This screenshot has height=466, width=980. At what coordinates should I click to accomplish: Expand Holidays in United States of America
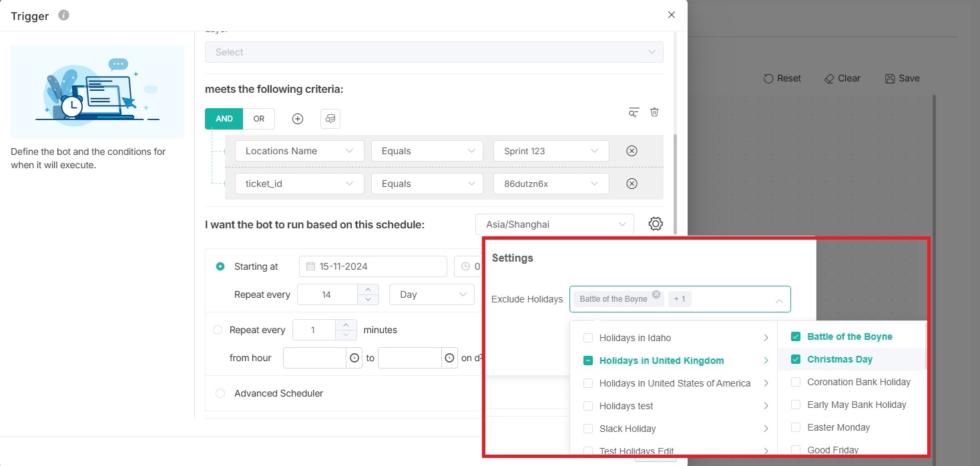[x=766, y=383]
